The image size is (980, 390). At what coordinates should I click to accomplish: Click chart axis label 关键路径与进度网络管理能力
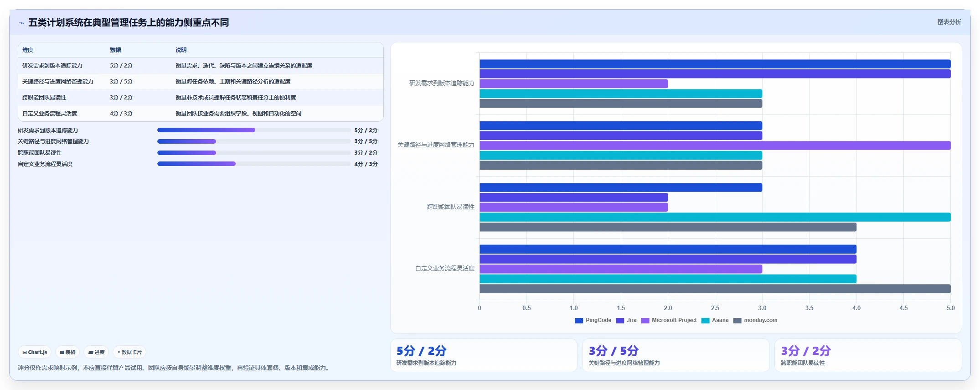(x=436, y=145)
